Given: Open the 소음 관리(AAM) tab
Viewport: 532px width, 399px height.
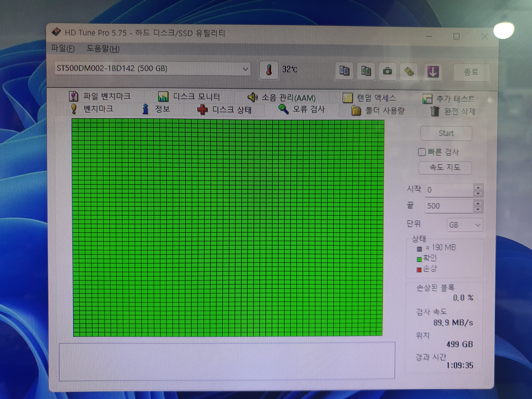Looking at the screenshot, I should tap(282, 98).
